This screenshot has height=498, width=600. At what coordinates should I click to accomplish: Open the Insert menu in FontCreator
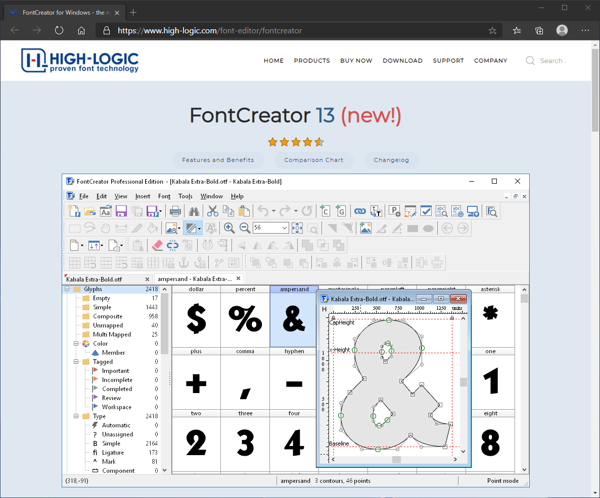(x=143, y=196)
